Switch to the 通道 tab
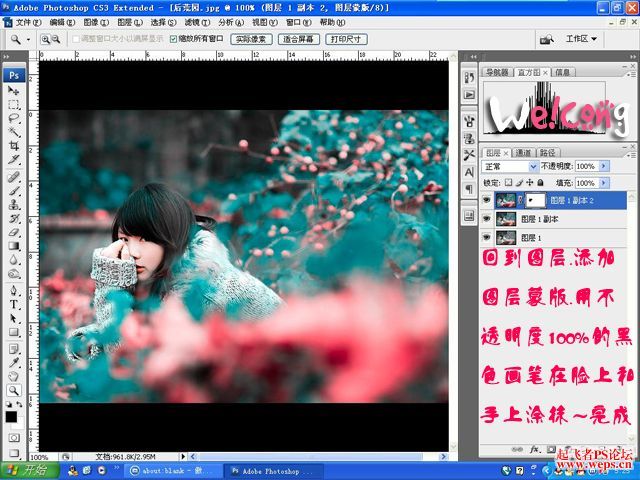The height and width of the screenshot is (480, 640). coord(523,153)
